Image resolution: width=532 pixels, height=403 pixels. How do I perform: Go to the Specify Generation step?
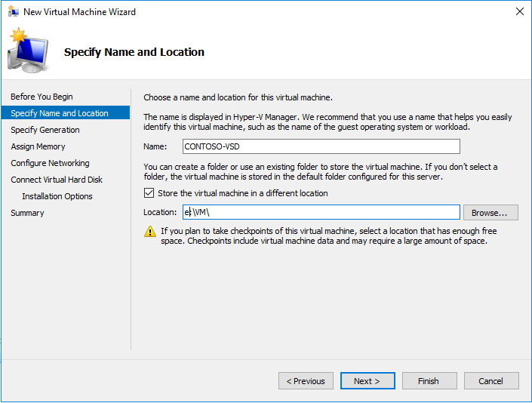[45, 130]
